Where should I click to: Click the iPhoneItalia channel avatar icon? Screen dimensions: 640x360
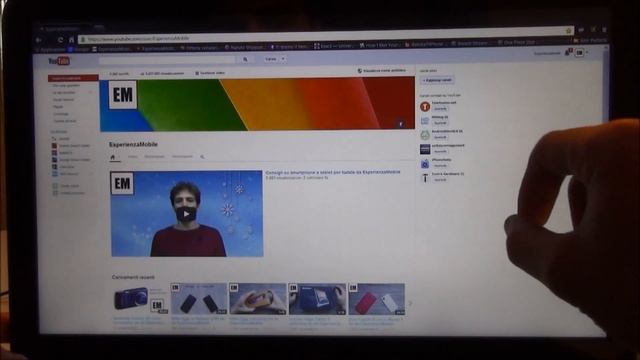[x=425, y=164]
